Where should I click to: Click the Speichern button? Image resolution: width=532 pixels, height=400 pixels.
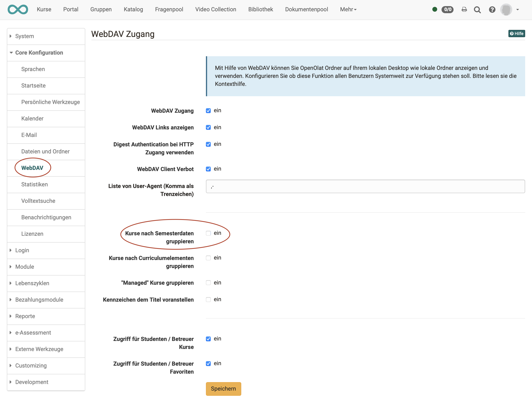pos(223,389)
